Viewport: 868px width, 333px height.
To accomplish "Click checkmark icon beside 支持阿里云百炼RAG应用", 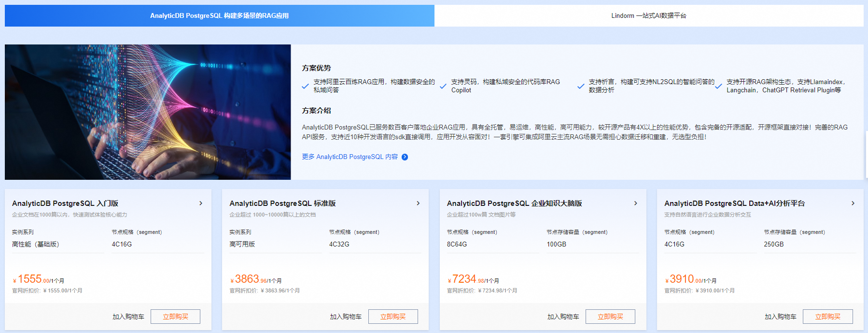I will tap(305, 87).
